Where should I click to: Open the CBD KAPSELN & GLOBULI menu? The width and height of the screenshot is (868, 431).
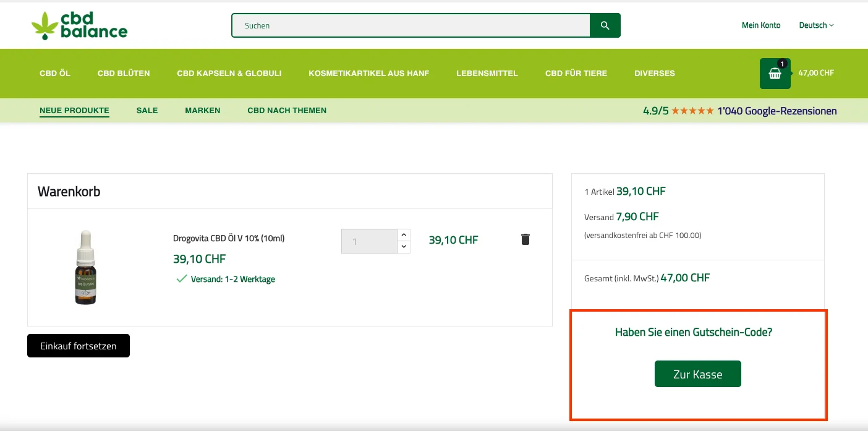[x=229, y=73]
